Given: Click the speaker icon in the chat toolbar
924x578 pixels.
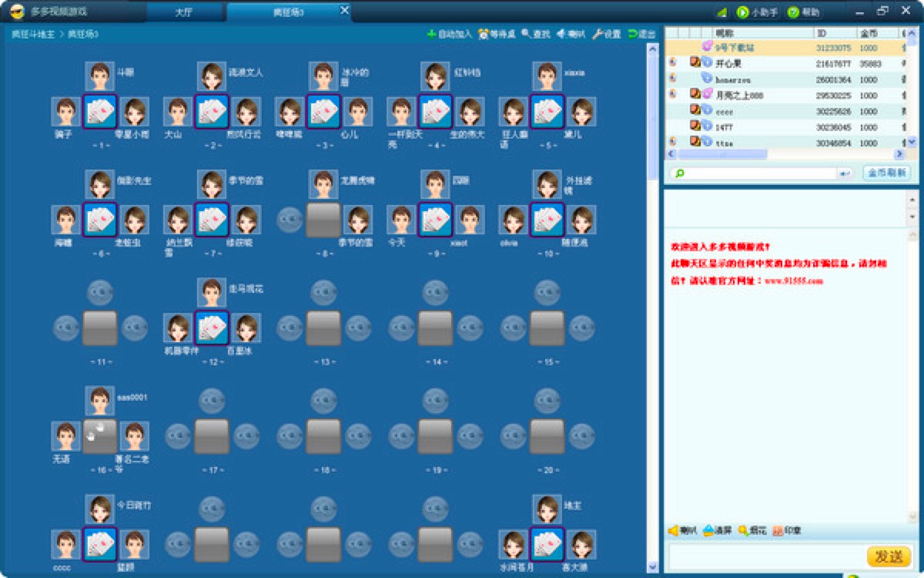Looking at the screenshot, I should [x=673, y=530].
